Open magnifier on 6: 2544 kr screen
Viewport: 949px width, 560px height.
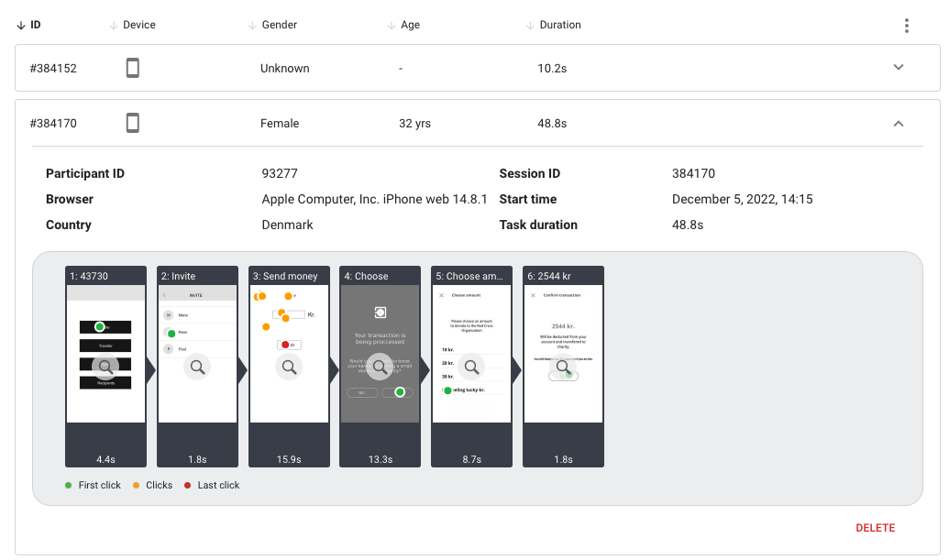coord(563,367)
